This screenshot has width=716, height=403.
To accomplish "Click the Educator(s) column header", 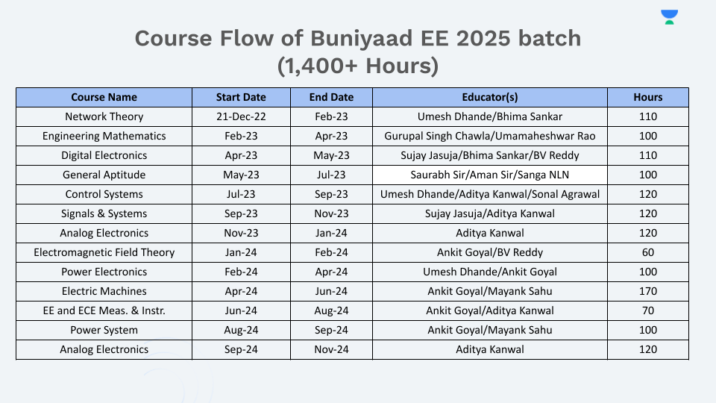I will pyautogui.click(x=489, y=97).
